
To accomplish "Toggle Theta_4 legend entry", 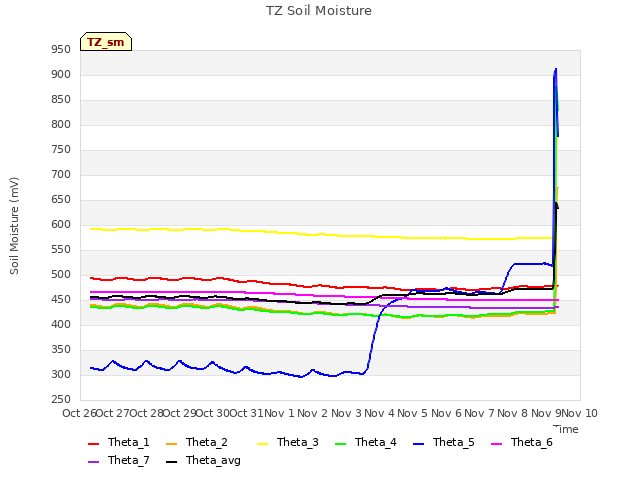I will coord(366,442).
